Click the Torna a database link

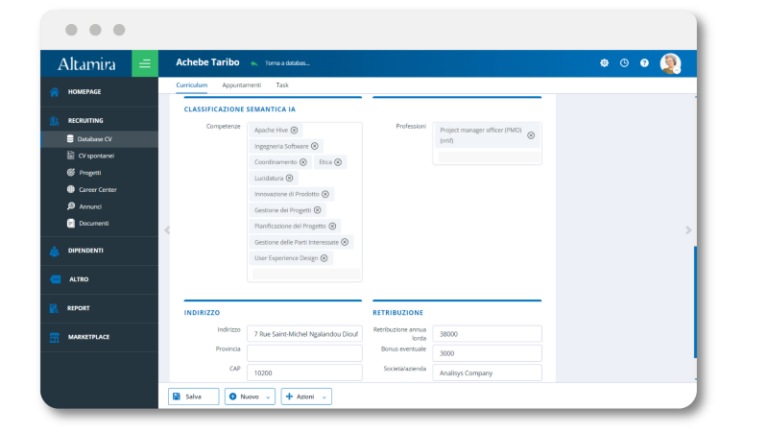(287, 63)
